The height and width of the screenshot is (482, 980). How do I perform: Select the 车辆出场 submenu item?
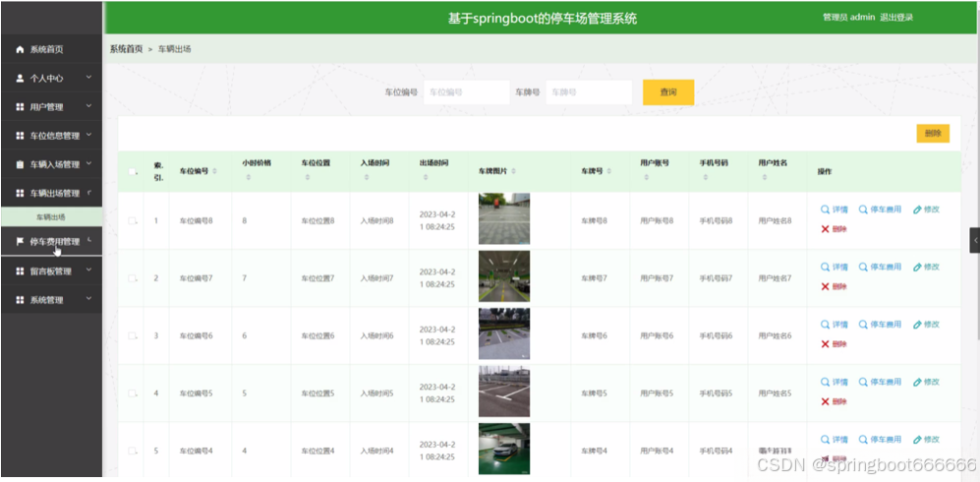click(x=51, y=217)
